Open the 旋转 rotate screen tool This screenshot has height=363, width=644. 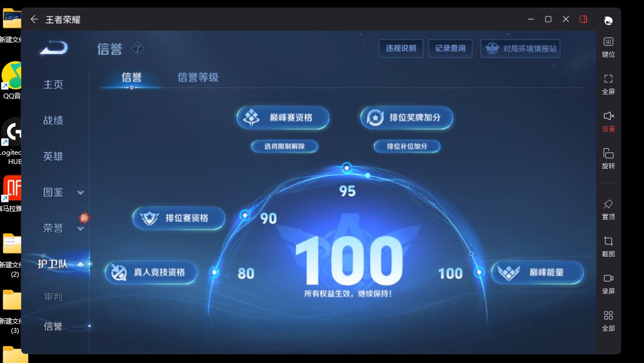[x=608, y=158]
